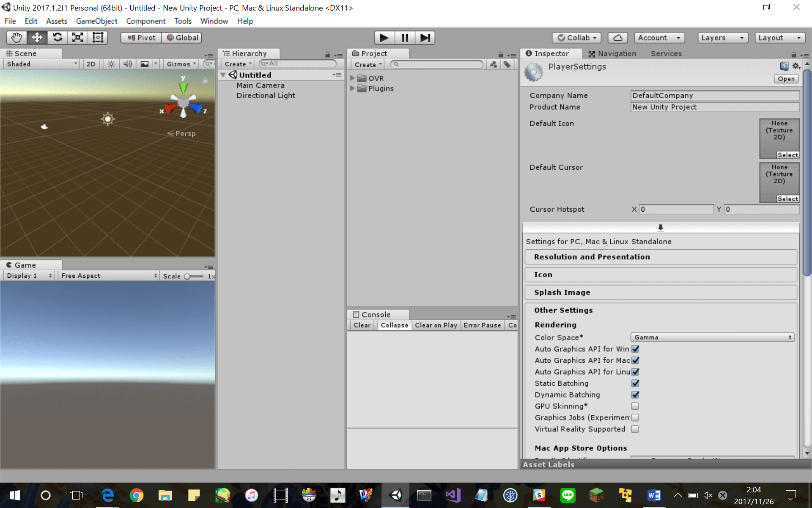This screenshot has width=812, height=508.
Task: Select the Rotate tool
Action: tap(58, 38)
